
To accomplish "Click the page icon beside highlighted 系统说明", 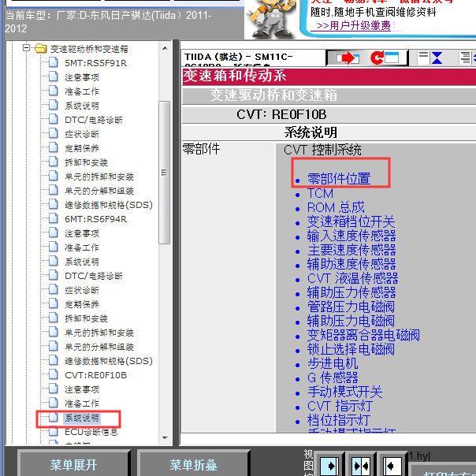I will point(54,418).
